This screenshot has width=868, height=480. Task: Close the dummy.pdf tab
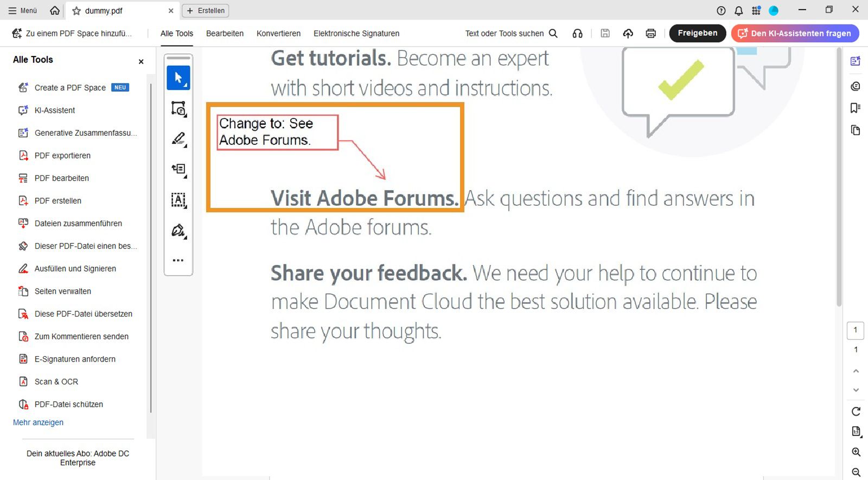pos(171,11)
